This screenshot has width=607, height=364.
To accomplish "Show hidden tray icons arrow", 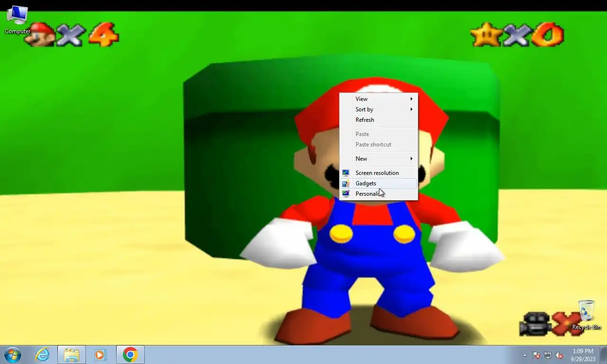I will click(x=524, y=355).
